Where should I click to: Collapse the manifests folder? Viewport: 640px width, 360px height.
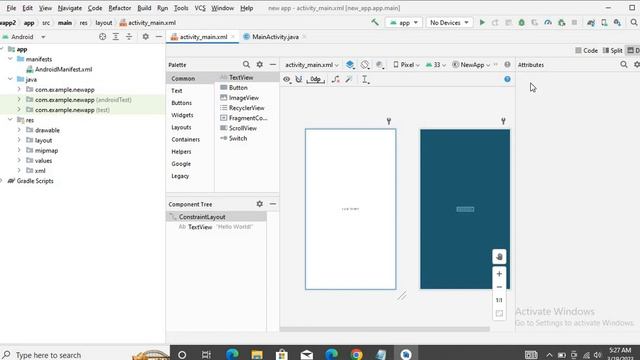tap(10, 59)
